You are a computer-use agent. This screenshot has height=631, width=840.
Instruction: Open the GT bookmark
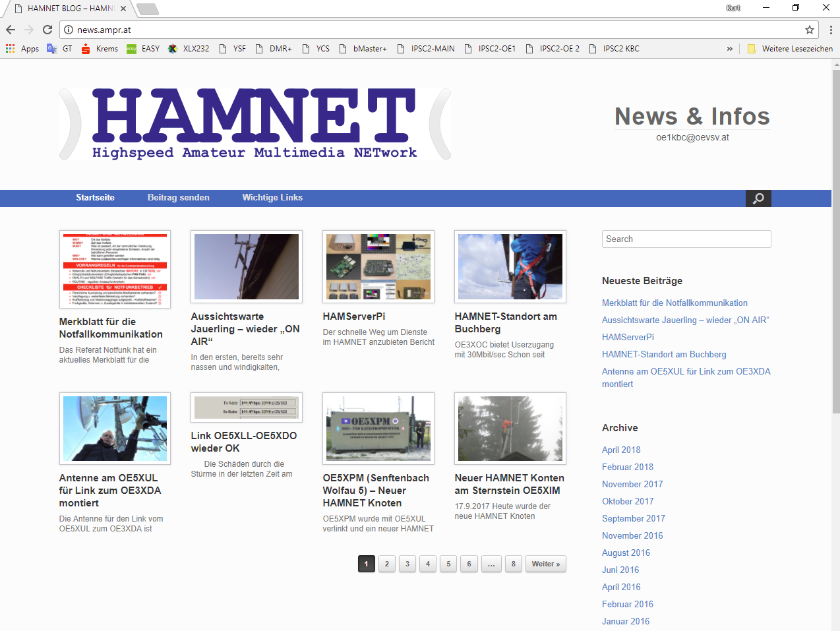pyautogui.click(x=60, y=49)
